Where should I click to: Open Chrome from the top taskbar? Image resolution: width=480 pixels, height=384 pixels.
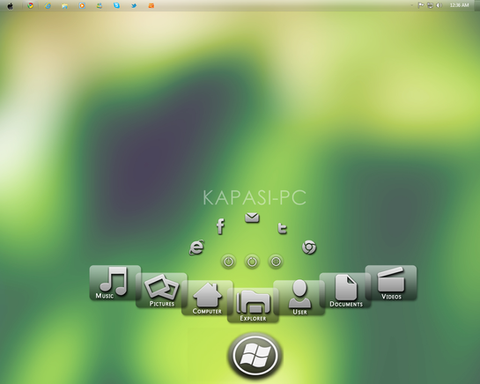30,6
